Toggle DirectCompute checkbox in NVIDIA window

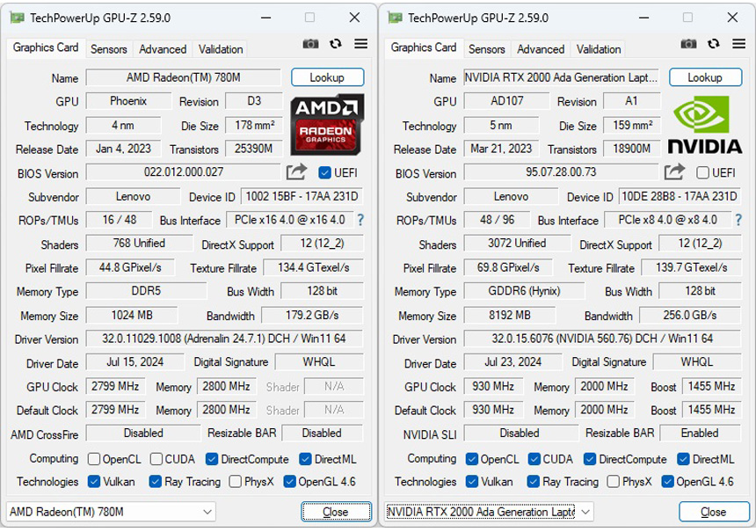pos(590,459)
